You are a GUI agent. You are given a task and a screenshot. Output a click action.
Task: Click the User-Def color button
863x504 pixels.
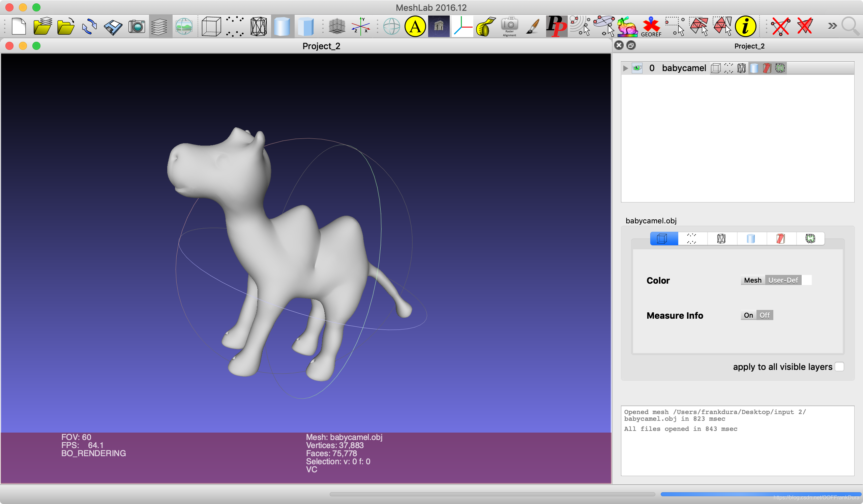(783, 280)
